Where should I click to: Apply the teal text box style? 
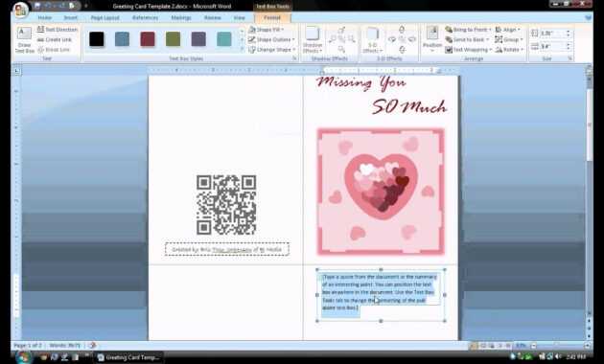tap(223, 39)
